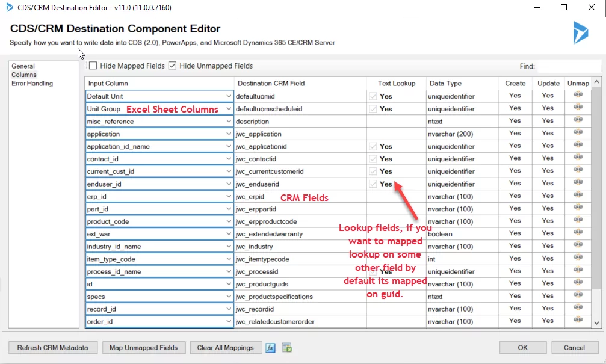Click the scrollbar up arrow

coord(596,82)
